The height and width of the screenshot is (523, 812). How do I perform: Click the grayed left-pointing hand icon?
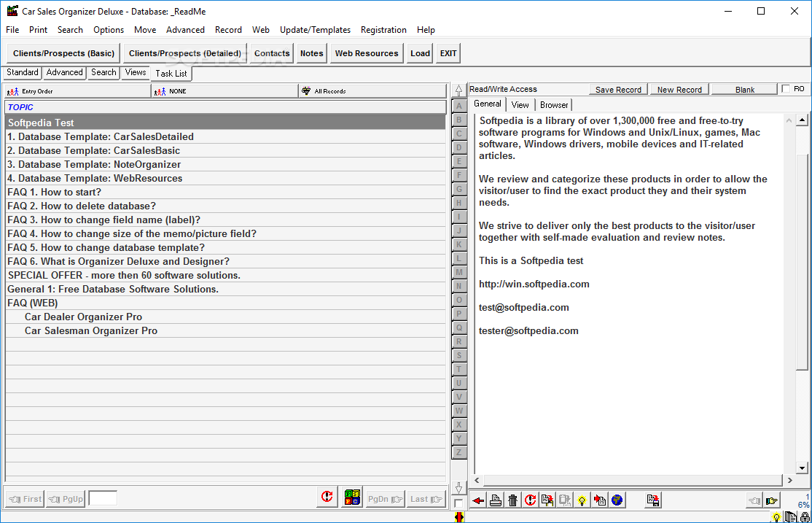click(754, 500)
